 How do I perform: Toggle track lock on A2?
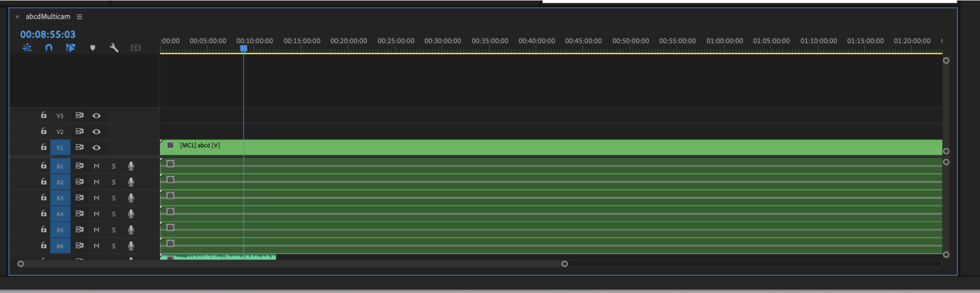(x=43, y=181)
